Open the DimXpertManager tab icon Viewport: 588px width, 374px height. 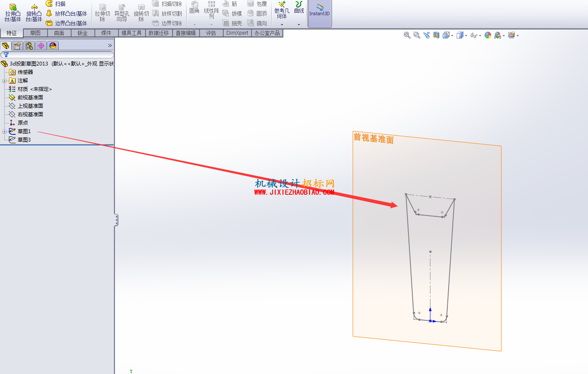pyautogui.click(x=41, y=46)
